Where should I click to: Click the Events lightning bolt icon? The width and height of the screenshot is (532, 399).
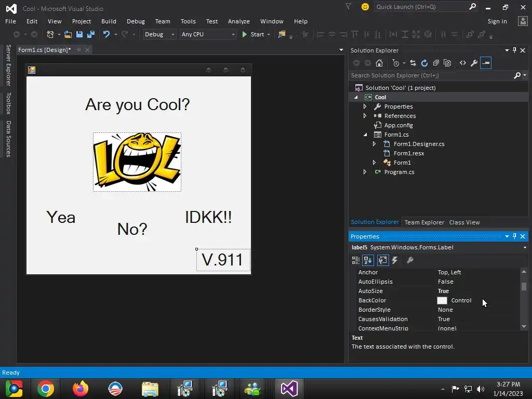click(x=395, y=260)
